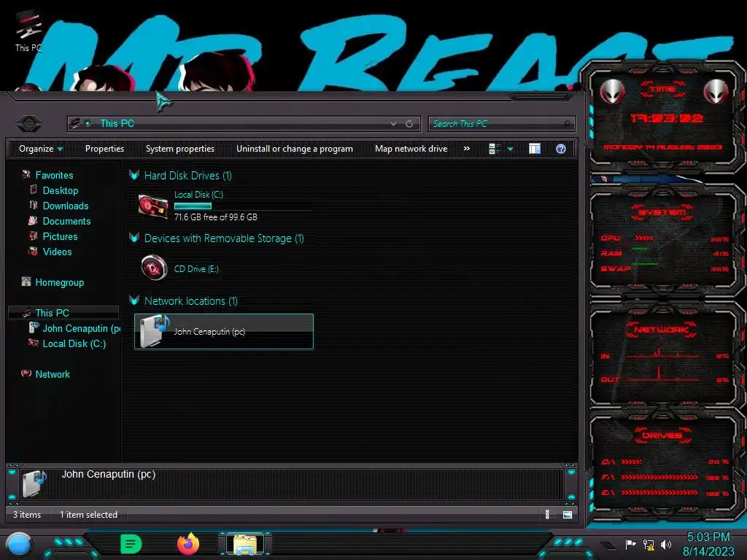
Task: Open Pictures in navigation pane
Action: point(60,236)
